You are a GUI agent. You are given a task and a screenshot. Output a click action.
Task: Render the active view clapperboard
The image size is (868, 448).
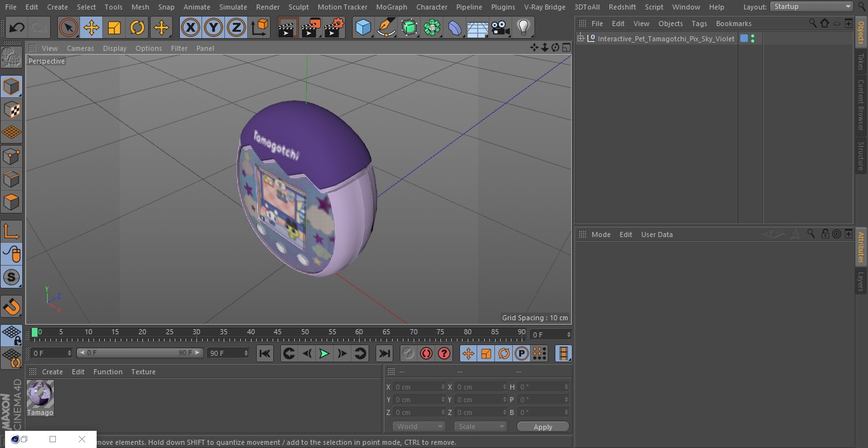coord(288,27)
